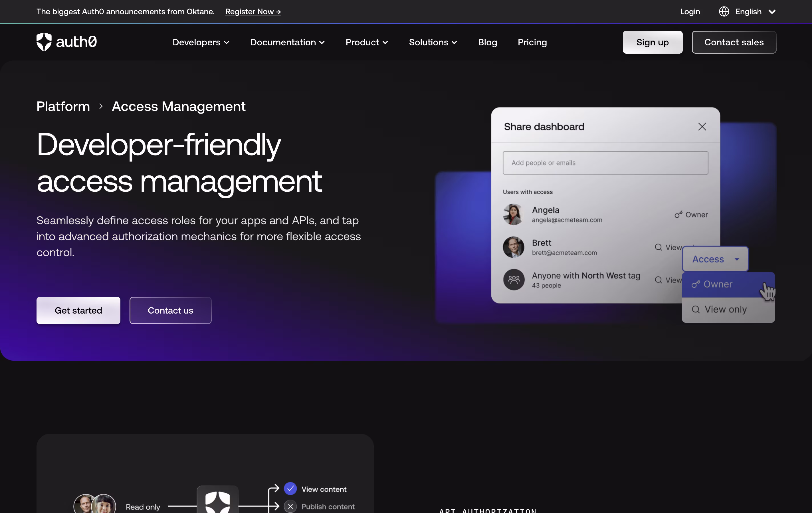Screen dimensions: 812x513
Task: Open the Blog page
Action: pos(487,42)
